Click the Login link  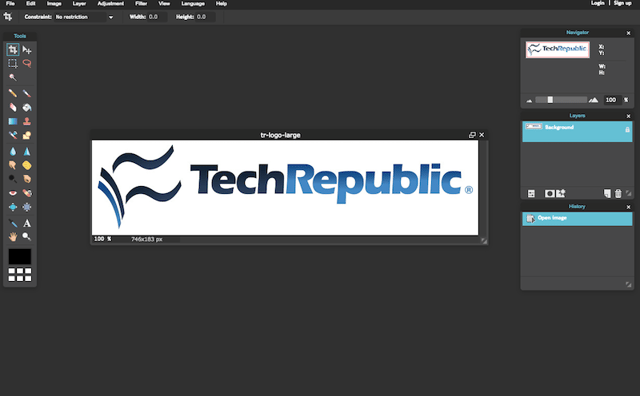(598, 3)
